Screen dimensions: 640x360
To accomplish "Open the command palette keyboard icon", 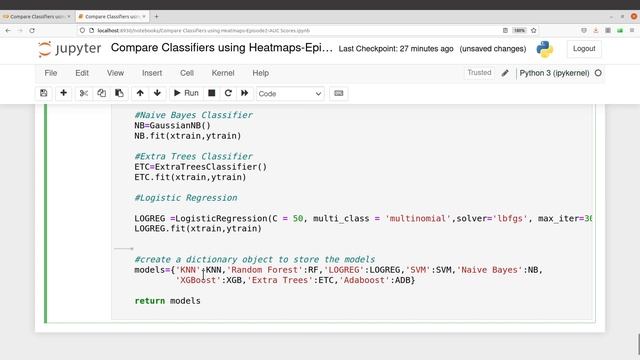I will [x=339, y=93].
